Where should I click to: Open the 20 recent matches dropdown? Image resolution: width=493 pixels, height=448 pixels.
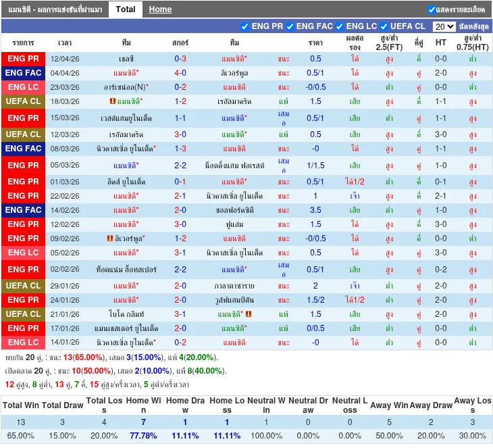pos(444,26)
